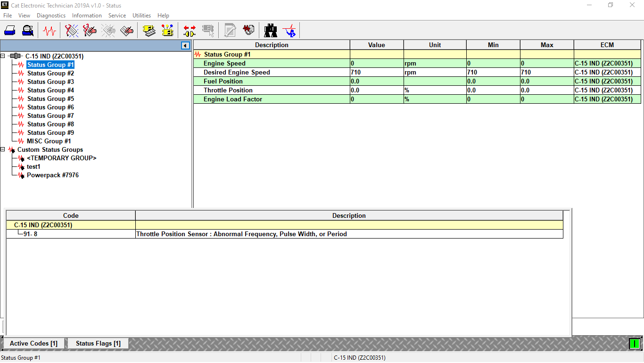Open the View menu
Image resolution: width=644 pixels, height=363 pixels.
coord(24,16)
